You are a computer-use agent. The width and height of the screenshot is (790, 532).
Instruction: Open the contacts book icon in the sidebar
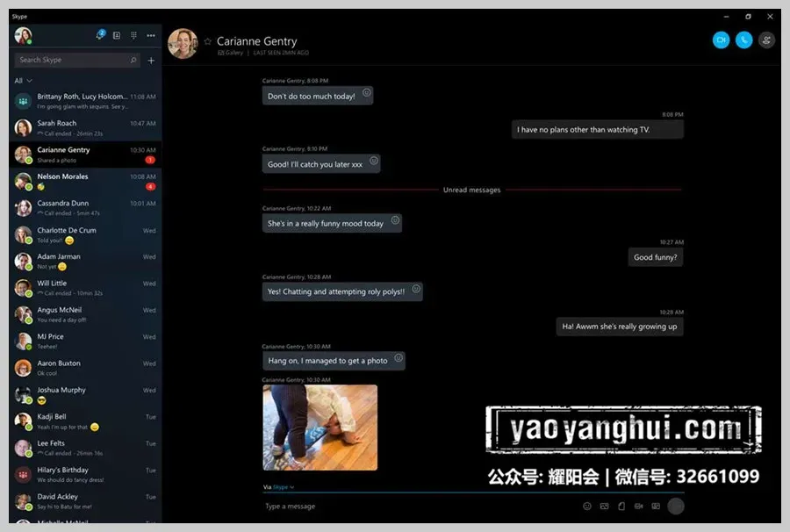click(117, 35)
